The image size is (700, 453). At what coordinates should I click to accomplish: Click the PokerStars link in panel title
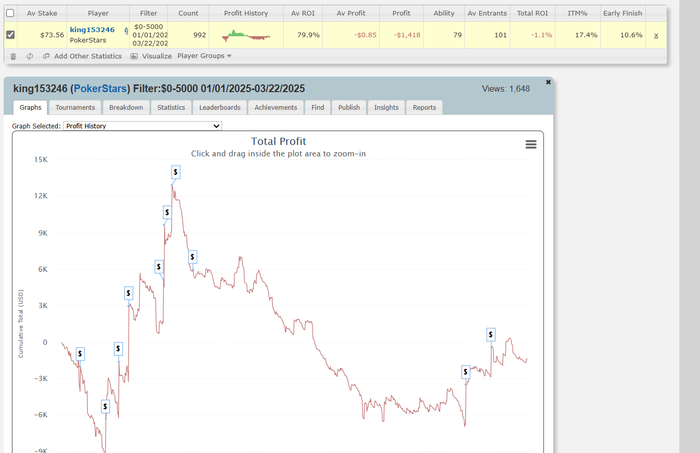click(x=100, y=88)
